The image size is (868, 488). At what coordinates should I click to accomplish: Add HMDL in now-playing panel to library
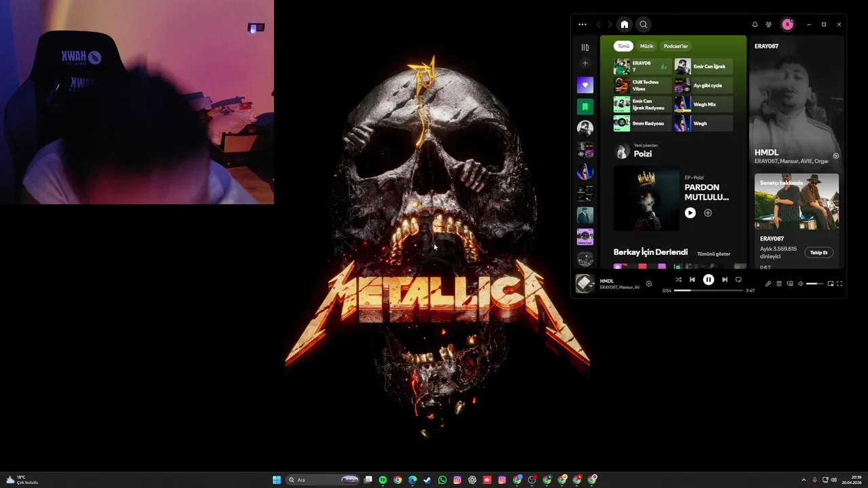(x=835, y=156)
